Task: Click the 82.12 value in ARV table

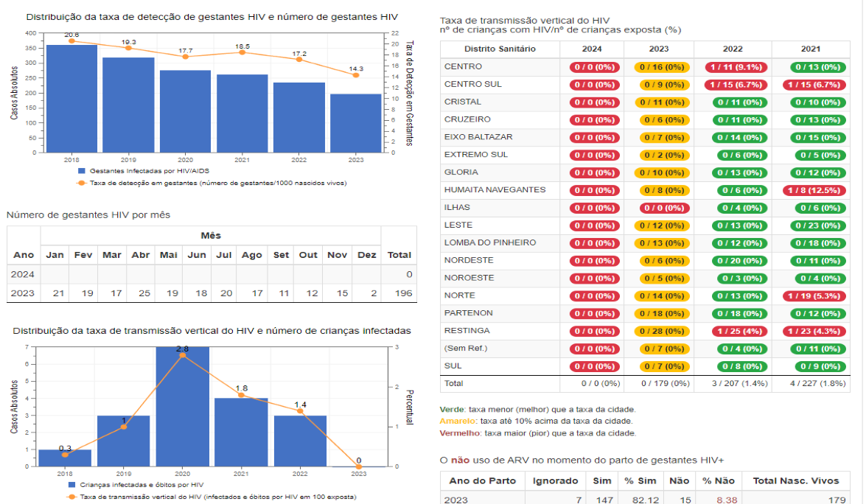Action: 646,500
